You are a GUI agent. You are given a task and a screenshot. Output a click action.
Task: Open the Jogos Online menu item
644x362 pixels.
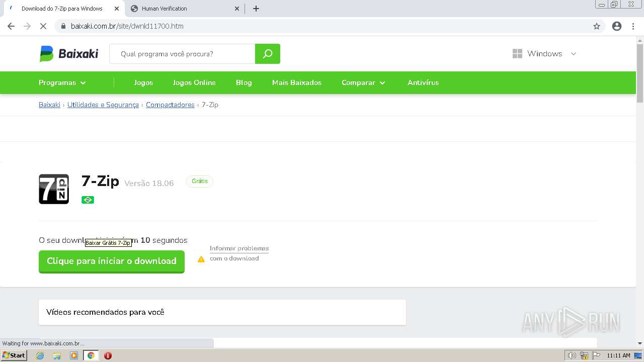194,82
